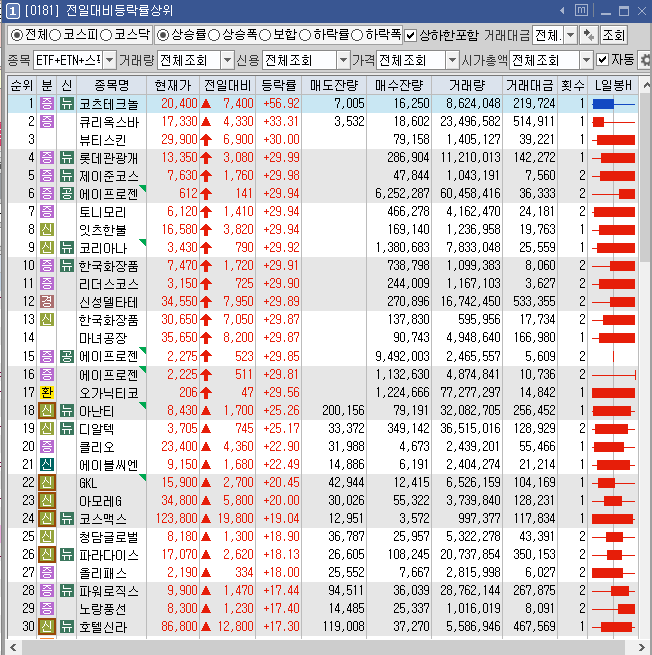
Task: Click the L일봉H column header
Action: pyautogui.click(x=613, y=85)
